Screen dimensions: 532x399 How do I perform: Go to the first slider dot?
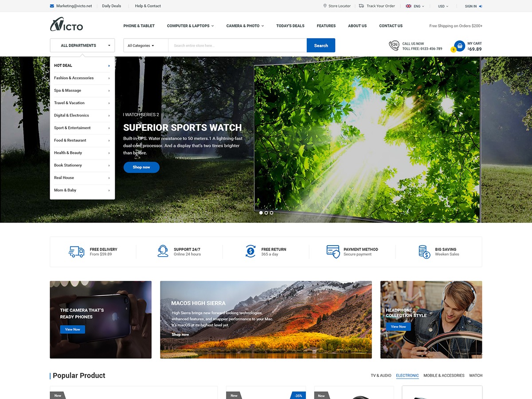[x=261, y=213]
